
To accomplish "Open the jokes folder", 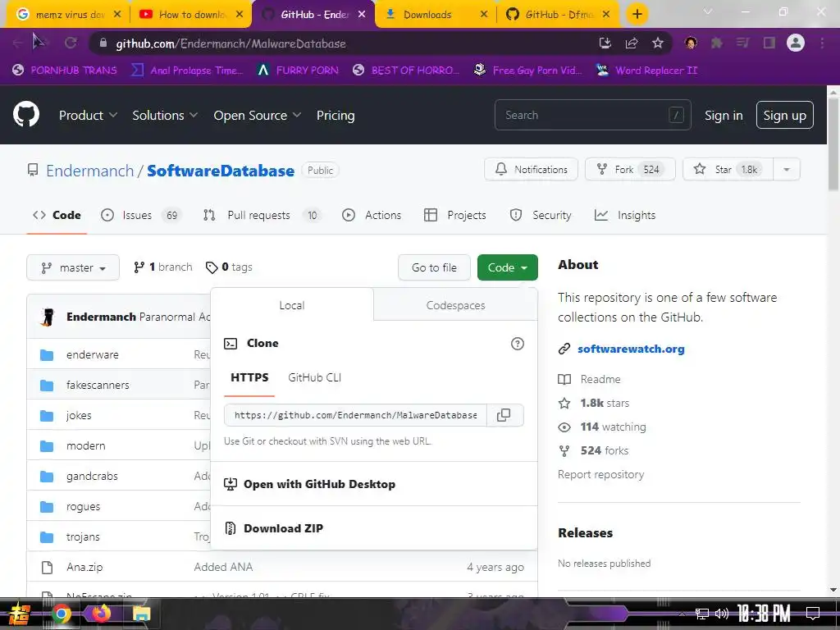I will tap(79, 415).
